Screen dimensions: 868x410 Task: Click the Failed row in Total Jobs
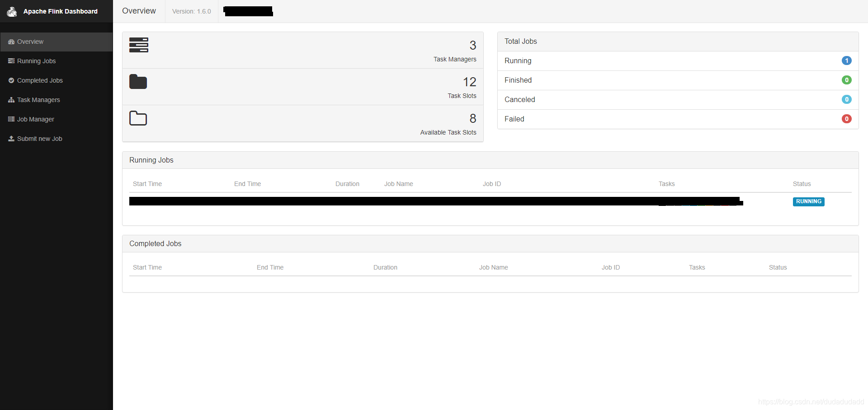pyautogui.click(x=678, y=119)
